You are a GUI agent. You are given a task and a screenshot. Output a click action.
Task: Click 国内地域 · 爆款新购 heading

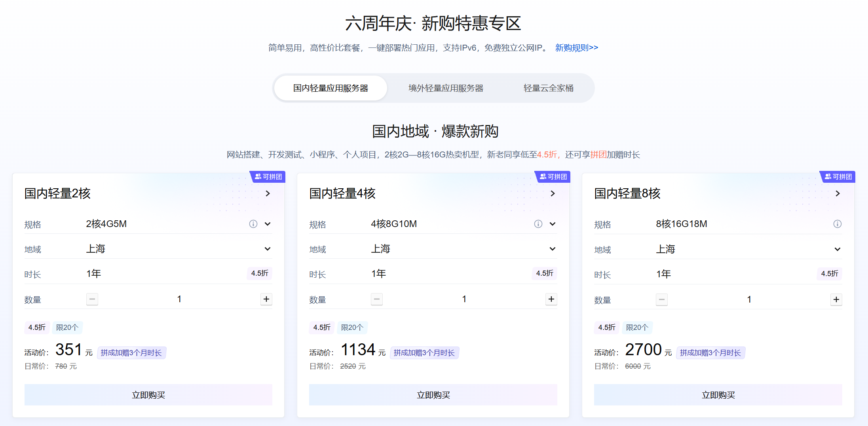pyautogui.click(x=435, y=131)
